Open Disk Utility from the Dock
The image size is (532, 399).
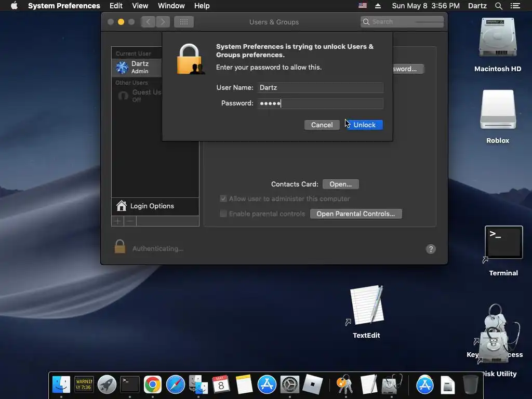pos(392,384)
